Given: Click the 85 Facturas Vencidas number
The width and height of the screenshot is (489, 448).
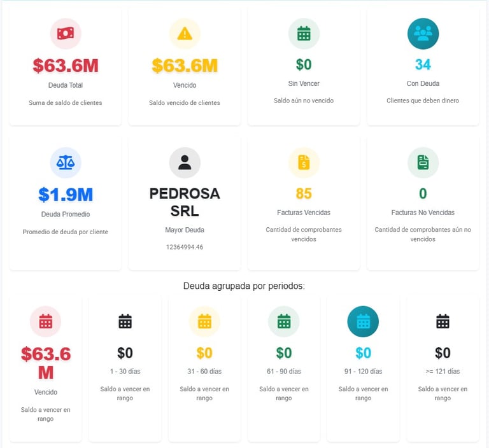Looking at the screenshot, I should pyautogui.click(x=304, y=193).
